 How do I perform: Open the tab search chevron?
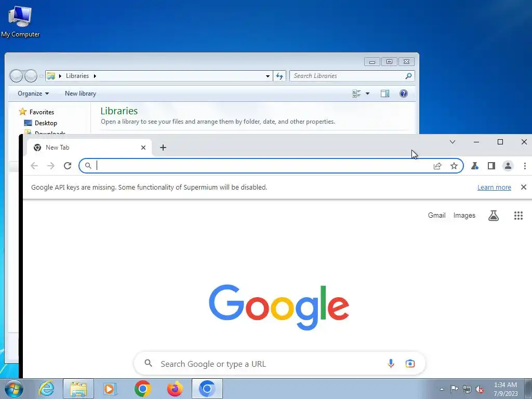click(x=453, y=142)
